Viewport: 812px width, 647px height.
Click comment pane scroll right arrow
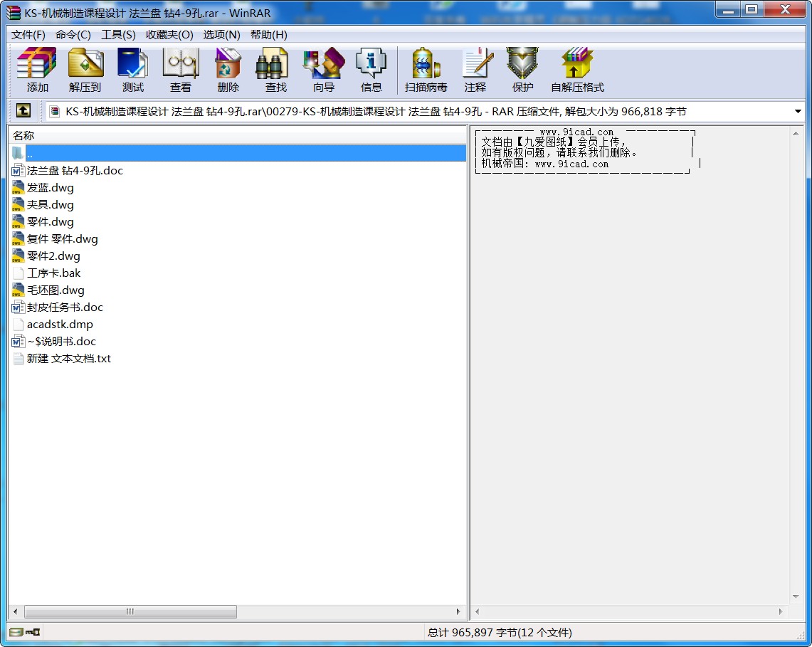781,611
